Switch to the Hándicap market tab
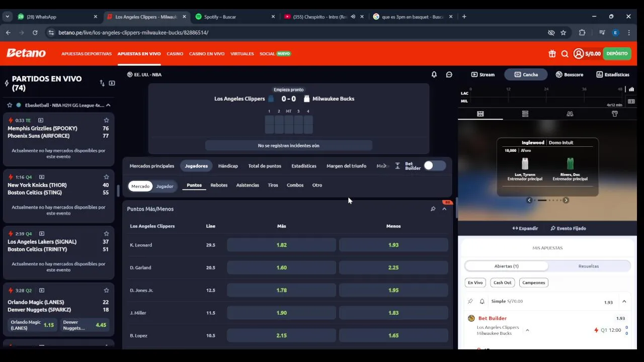Viewport: 644px width, 362px height. click(x=228, y=166)
